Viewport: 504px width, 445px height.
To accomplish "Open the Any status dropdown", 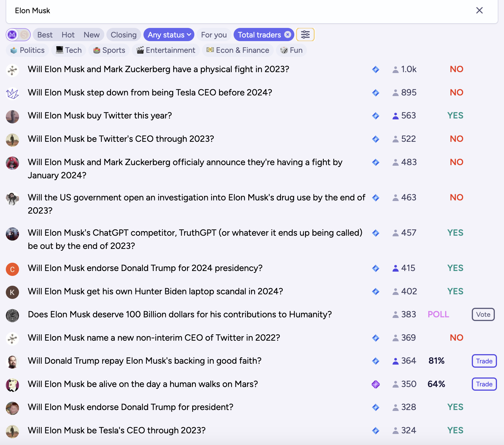I will 169,35.
